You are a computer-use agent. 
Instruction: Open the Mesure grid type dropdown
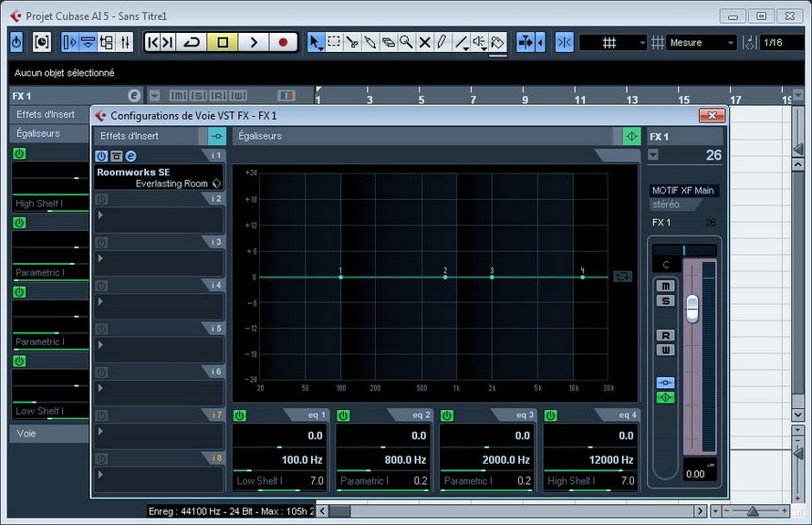[x=702, y=43]
